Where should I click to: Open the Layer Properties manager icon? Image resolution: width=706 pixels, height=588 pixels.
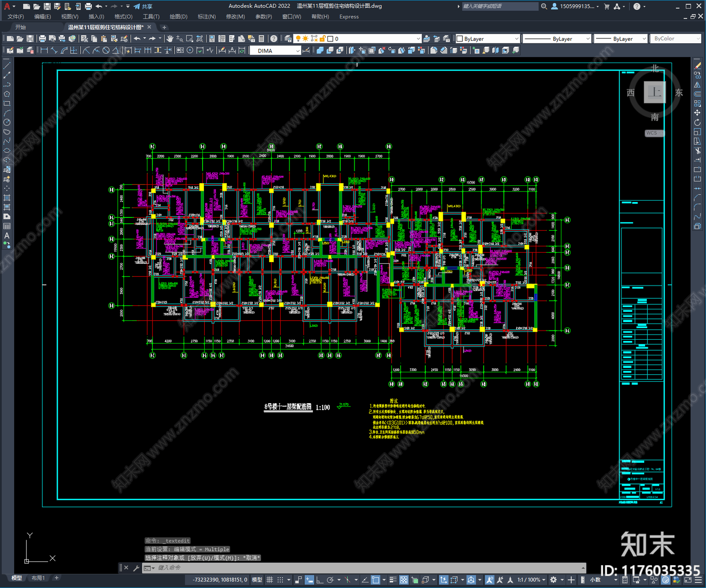(288, 39)
